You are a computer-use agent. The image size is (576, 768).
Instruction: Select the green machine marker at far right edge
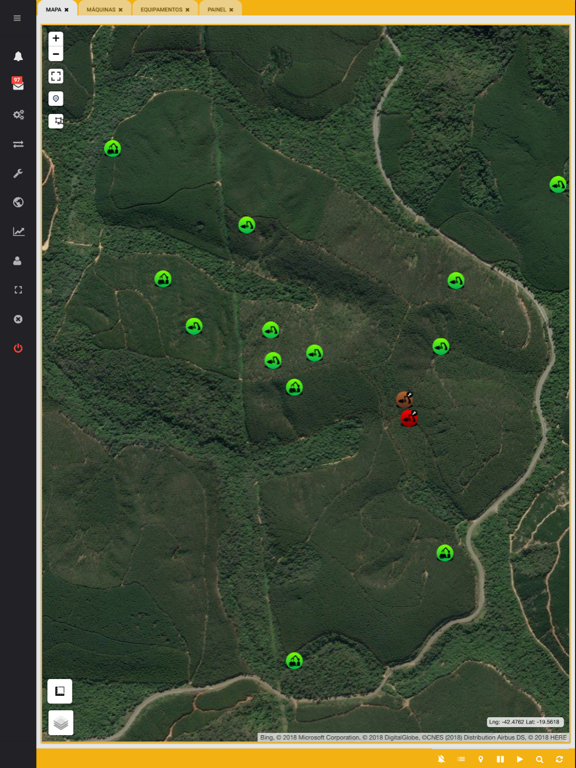(x=558, y=185)
